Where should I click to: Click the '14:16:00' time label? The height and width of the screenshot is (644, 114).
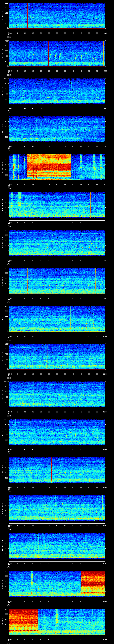[9, 601]
